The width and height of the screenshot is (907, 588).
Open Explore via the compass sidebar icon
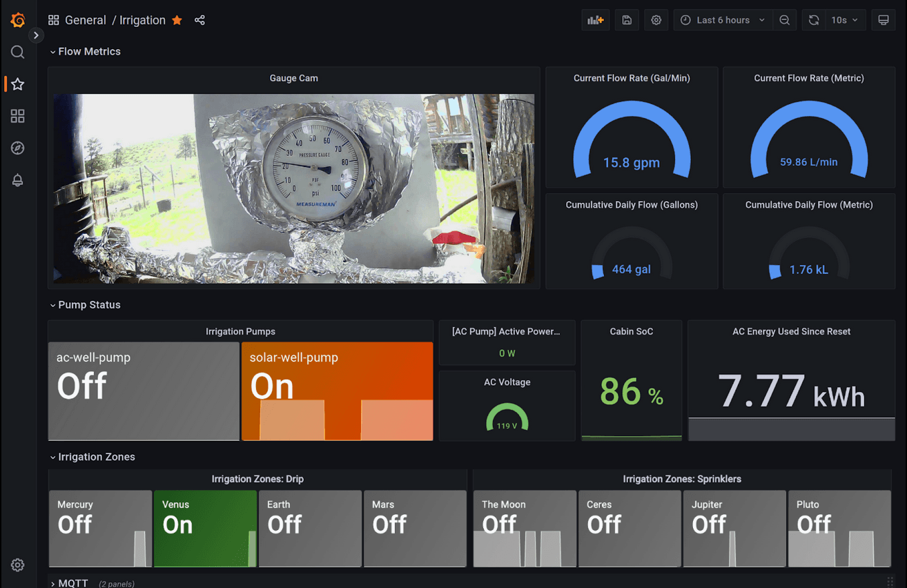tap(17, 148)
